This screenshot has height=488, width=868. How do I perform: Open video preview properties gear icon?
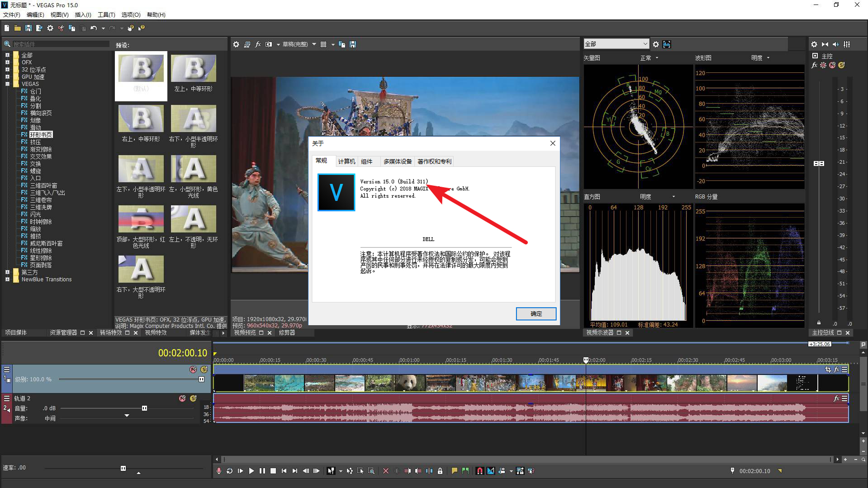(236, 44)
